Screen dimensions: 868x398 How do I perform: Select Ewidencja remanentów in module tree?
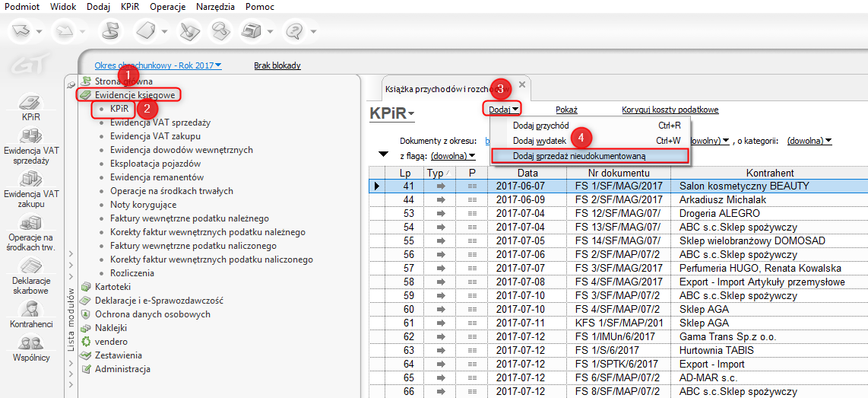click(x=158, y=177)
